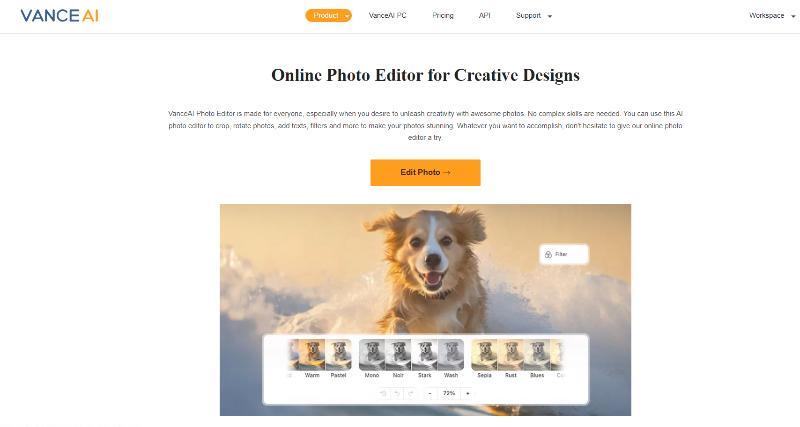Open the API link in navigation
800x427 pixels.
coord(484,16)
